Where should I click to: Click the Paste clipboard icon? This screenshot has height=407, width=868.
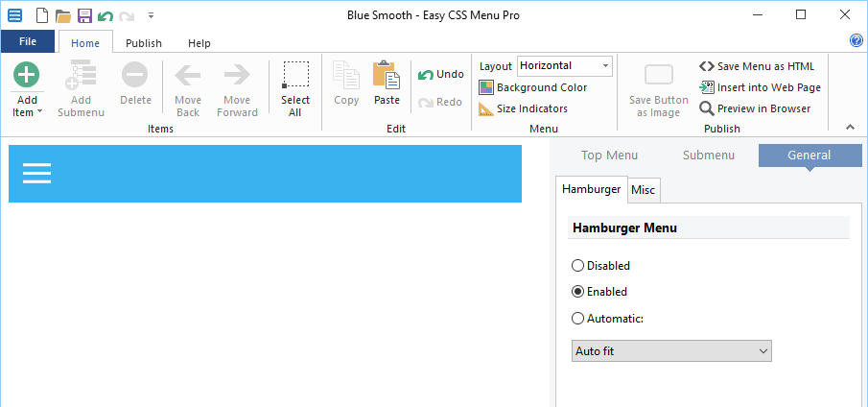[x=387, y=75]
